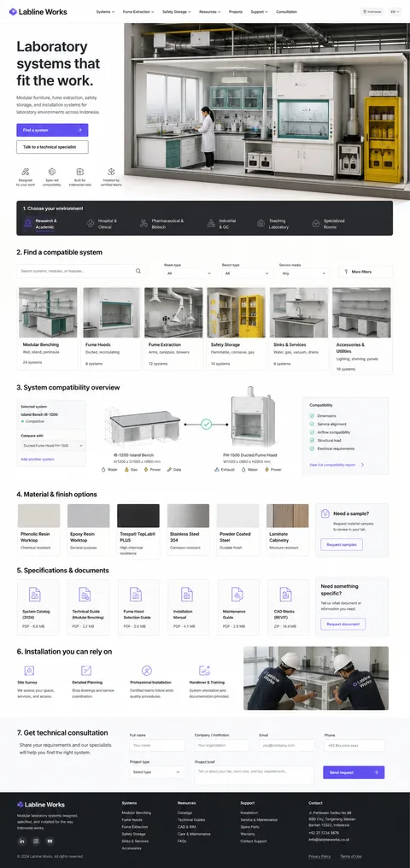The width and height of the screenshot is (410, 868).
Task: Open the Consultation nav item
Action: point(287,12)
